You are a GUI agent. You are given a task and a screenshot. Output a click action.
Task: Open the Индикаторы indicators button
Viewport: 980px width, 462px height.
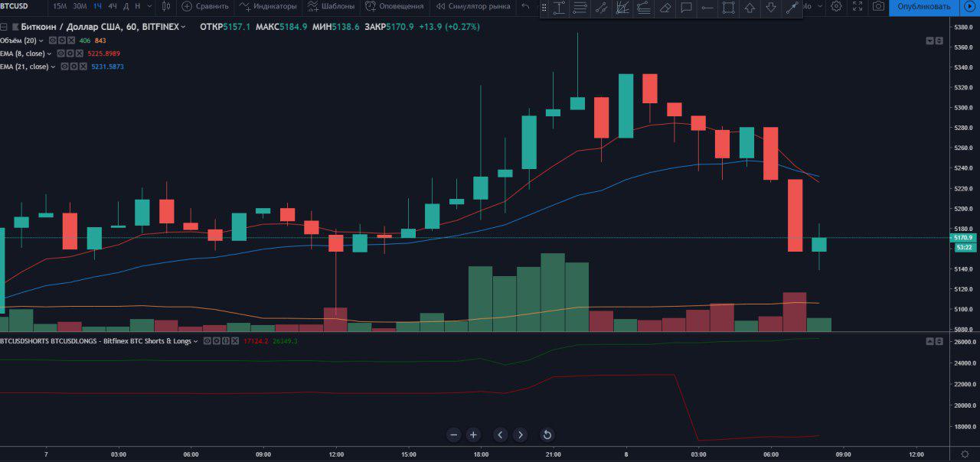(268, 6)
